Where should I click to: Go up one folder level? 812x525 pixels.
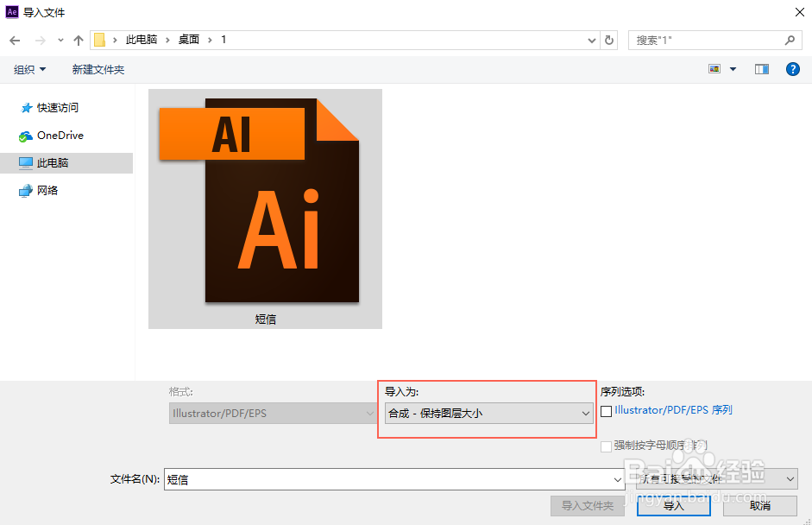79,41
